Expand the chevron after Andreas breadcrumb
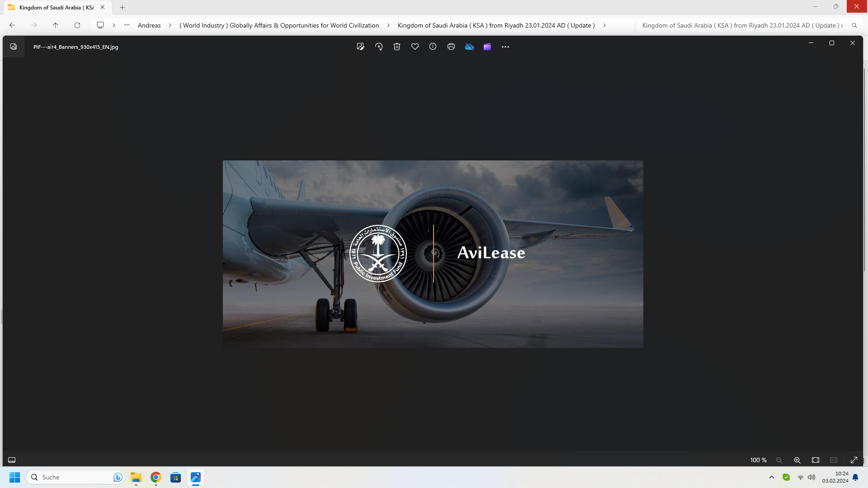Viewport: 868px width, 488px height. (x=170, y=25)
